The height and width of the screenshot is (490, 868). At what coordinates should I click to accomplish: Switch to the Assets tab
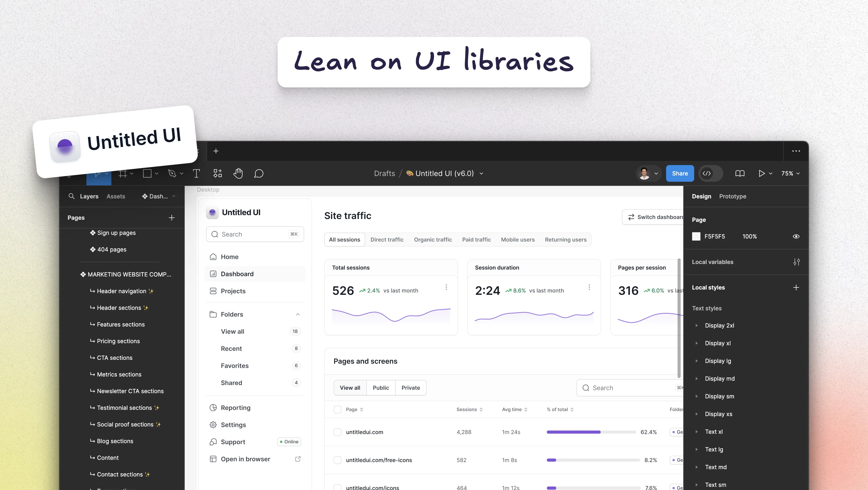click(x=116, y=196)
